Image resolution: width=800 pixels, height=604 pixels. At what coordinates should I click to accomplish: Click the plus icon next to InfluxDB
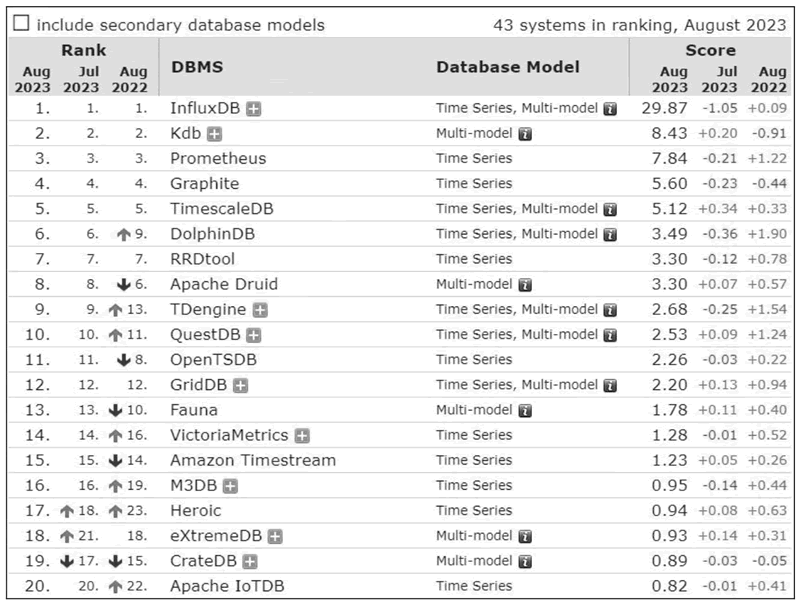[254, 108]
